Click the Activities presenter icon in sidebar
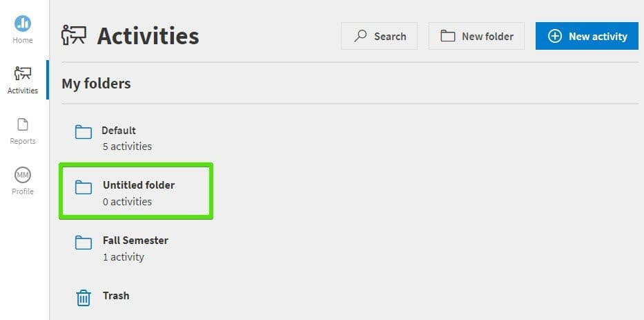The height and width of the screenshot is (320, 644). 23,74
